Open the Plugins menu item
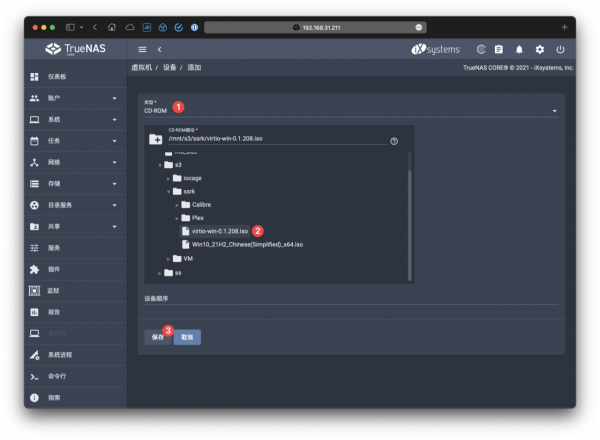Screen dimensions: 600x440 click(75, 270)
